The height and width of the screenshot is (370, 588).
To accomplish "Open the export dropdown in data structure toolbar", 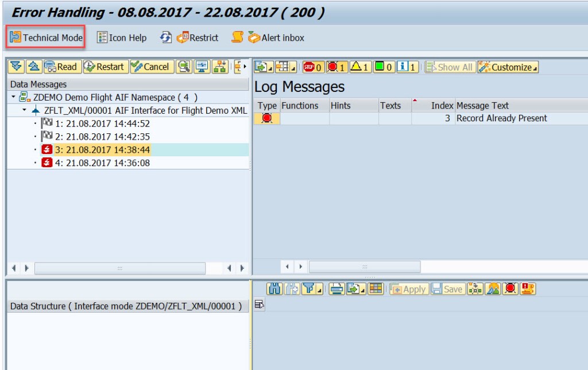I will point(355,288).
